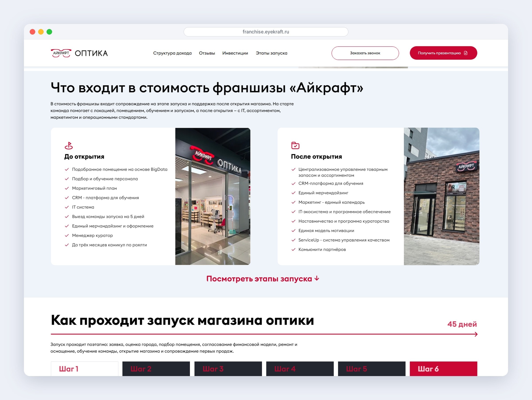Switch to the Шаг 3 tab

[x=228, y=369]
